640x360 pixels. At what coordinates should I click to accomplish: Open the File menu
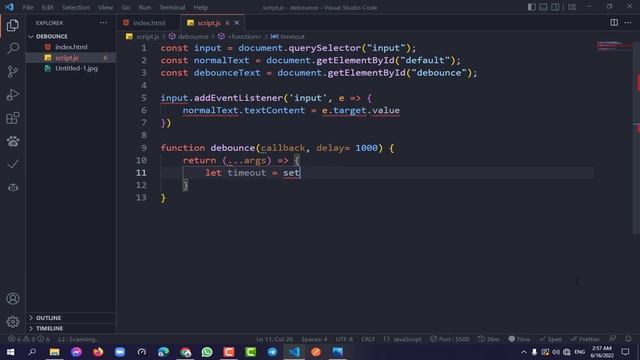point(28,7)
